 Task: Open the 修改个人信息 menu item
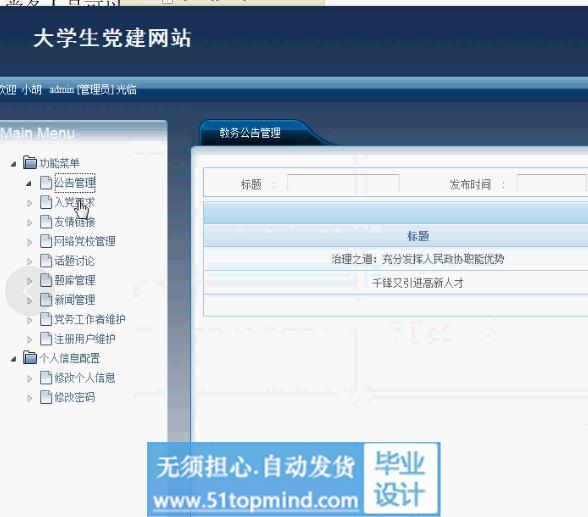[84, 378]
